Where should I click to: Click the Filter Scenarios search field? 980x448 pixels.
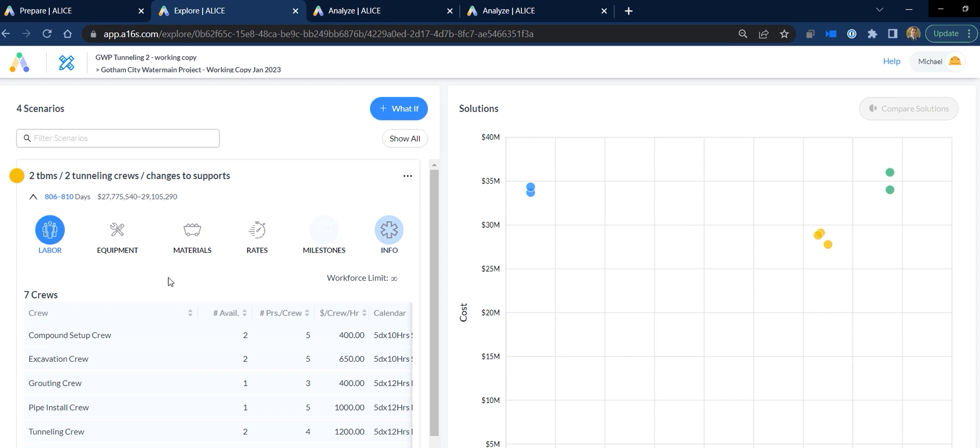(x=118, y=138)
